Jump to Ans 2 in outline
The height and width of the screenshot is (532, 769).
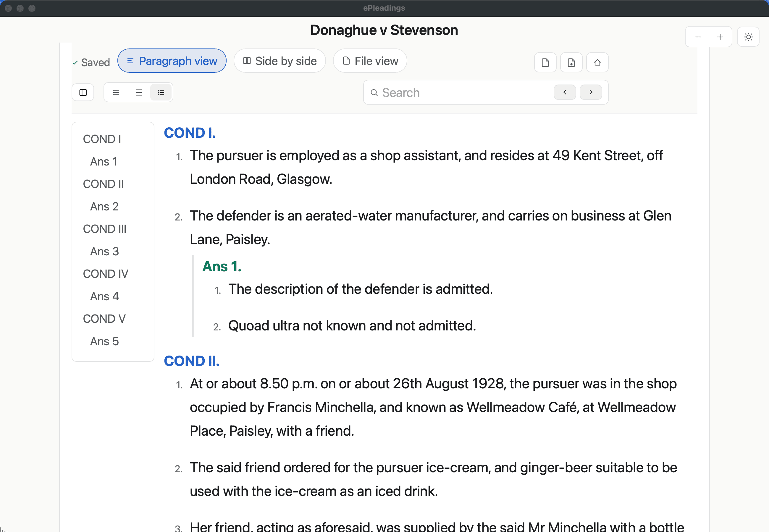(104, 206)
